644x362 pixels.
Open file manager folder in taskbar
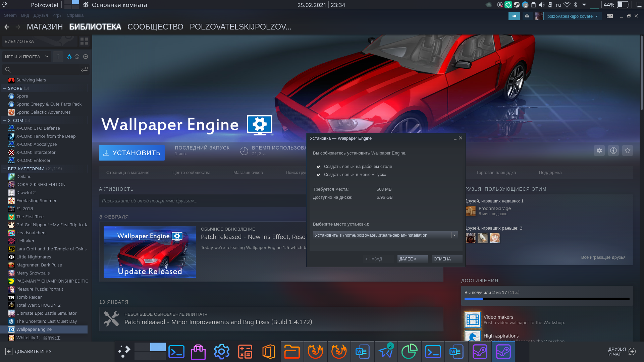click(x=292, y=352)
